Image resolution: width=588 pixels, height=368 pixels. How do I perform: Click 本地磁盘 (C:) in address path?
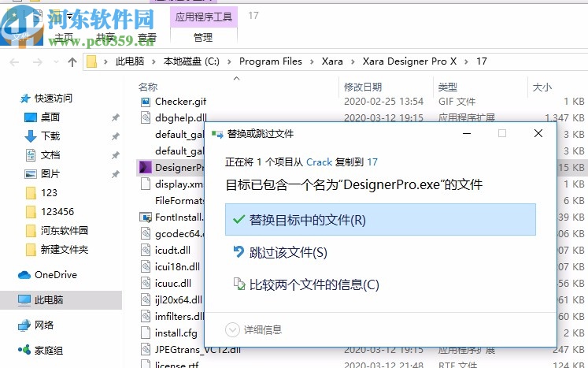coord(191,61)
